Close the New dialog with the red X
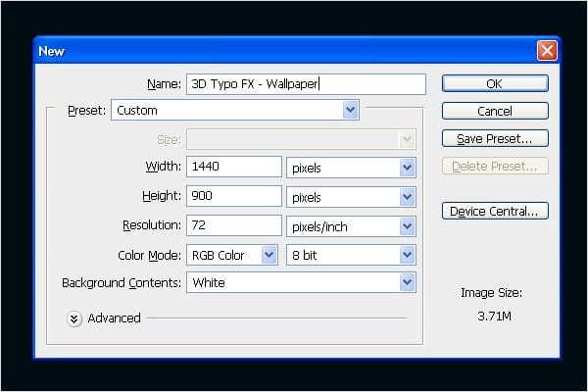Image resolution: width=588 pixels, height=392 pixels. click(546, 51)
